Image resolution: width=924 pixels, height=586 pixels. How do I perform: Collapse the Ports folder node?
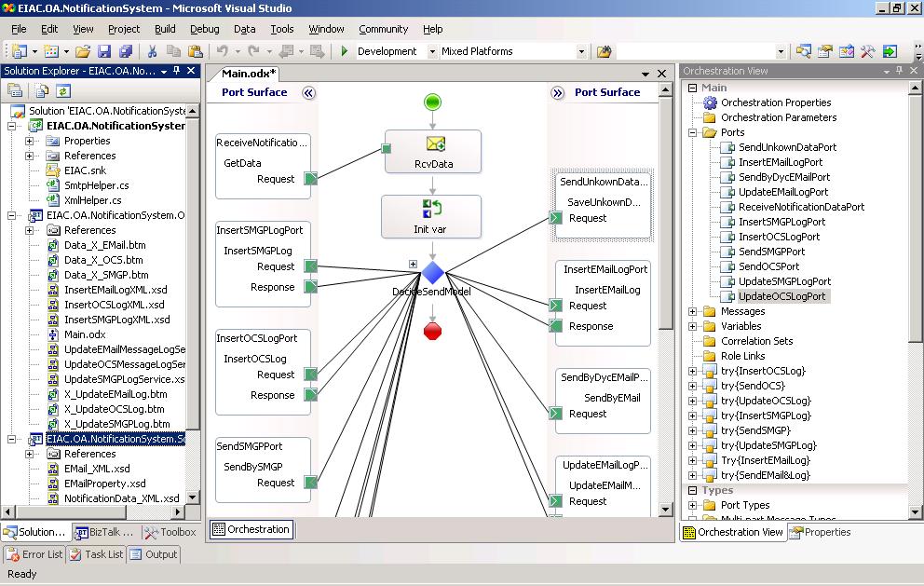693,132
